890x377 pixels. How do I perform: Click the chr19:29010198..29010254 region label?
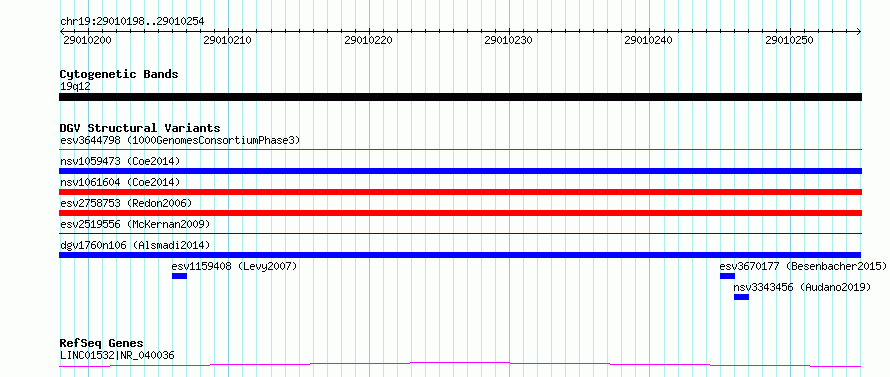(x=132, y=22)
